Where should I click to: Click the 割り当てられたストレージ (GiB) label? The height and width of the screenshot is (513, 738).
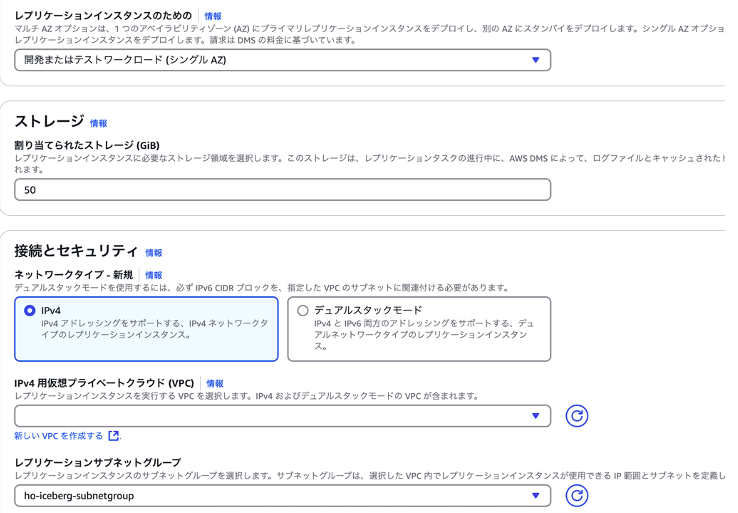[87, 145]
